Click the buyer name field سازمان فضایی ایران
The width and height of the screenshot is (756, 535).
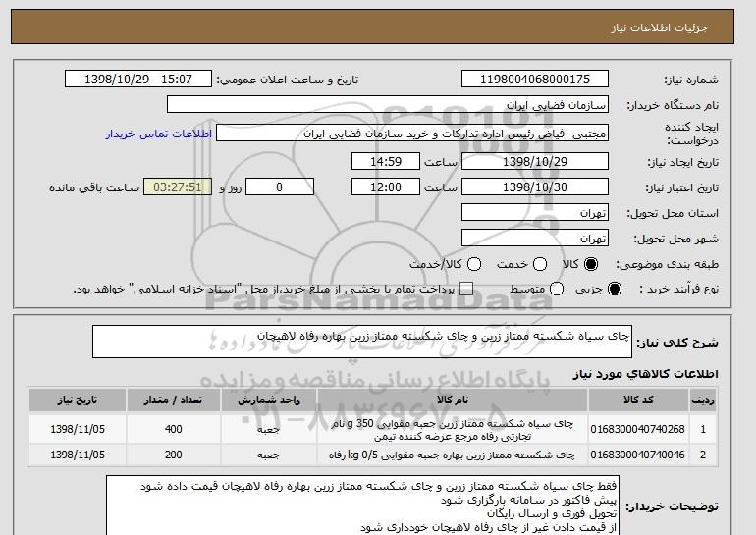tap(388, 105)
